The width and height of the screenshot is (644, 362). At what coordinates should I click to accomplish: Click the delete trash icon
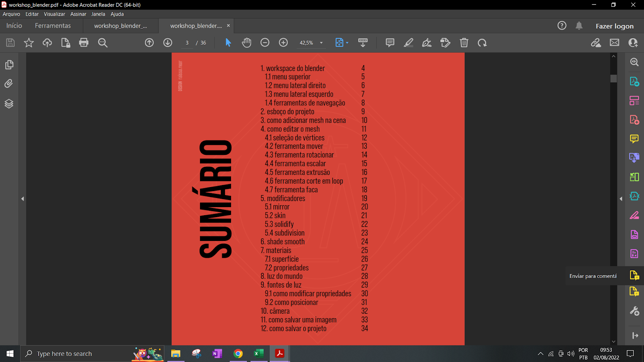point(464,43)
